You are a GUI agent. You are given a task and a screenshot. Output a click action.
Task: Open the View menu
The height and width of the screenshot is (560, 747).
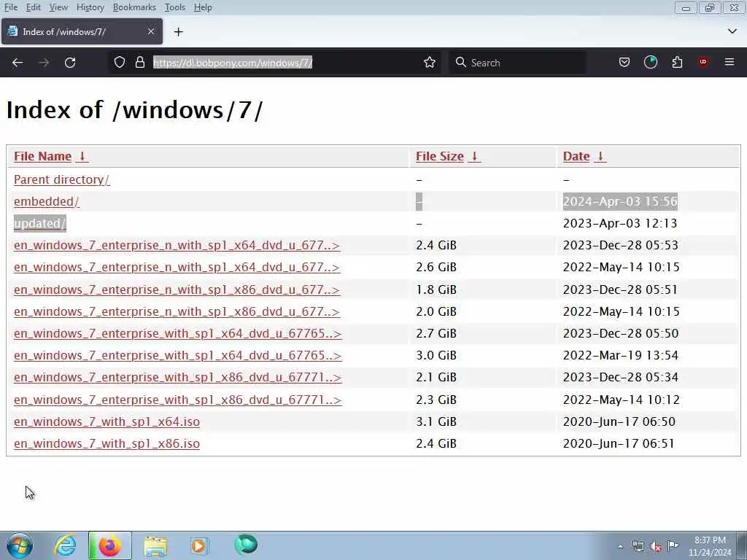click(x=58, y=7)
